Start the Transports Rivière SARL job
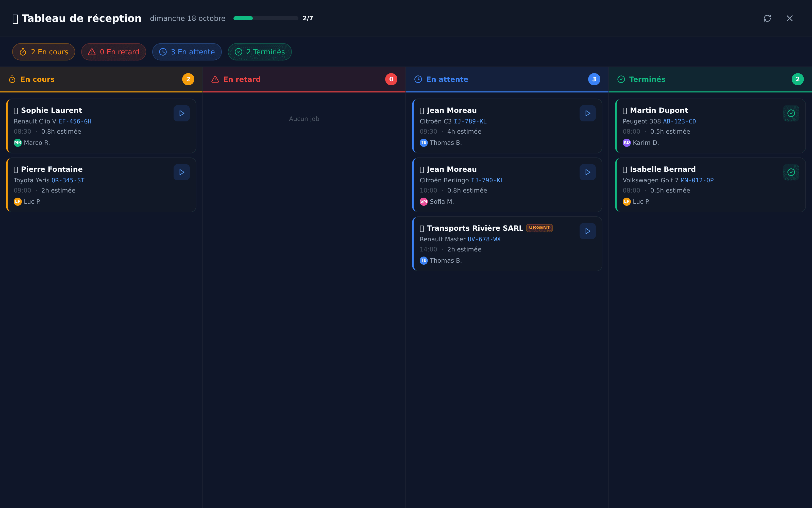This screenshot has height=508, width=812. tap(587, 231)
